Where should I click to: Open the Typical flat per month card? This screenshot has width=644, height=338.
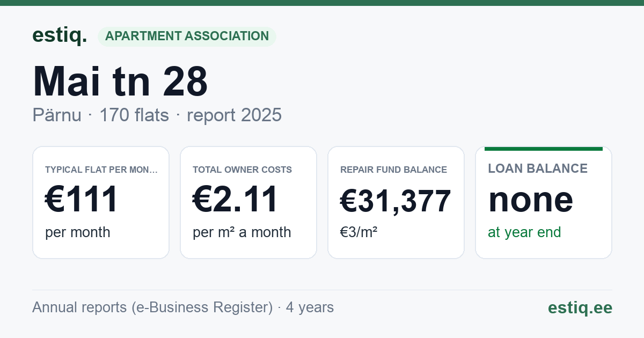pyautogui.click(x=101, y=202)
